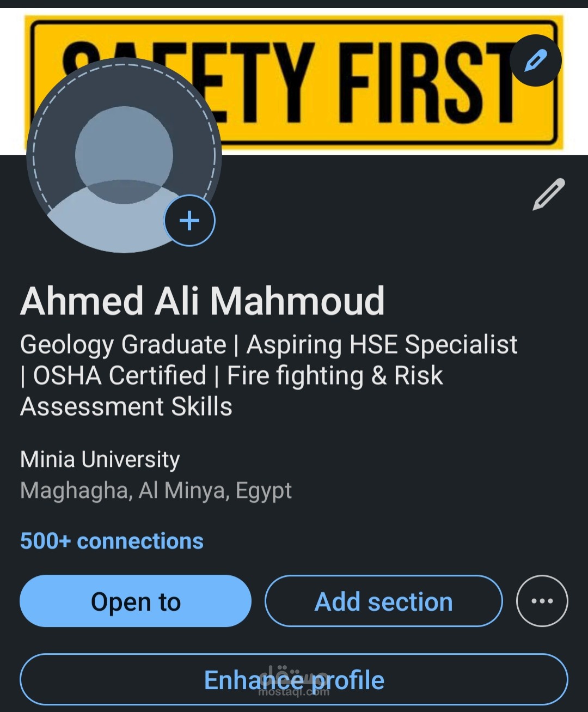Tap the mostaql.com watermark
The width and height of the screenshot is (588, 712).
[294, 692]
